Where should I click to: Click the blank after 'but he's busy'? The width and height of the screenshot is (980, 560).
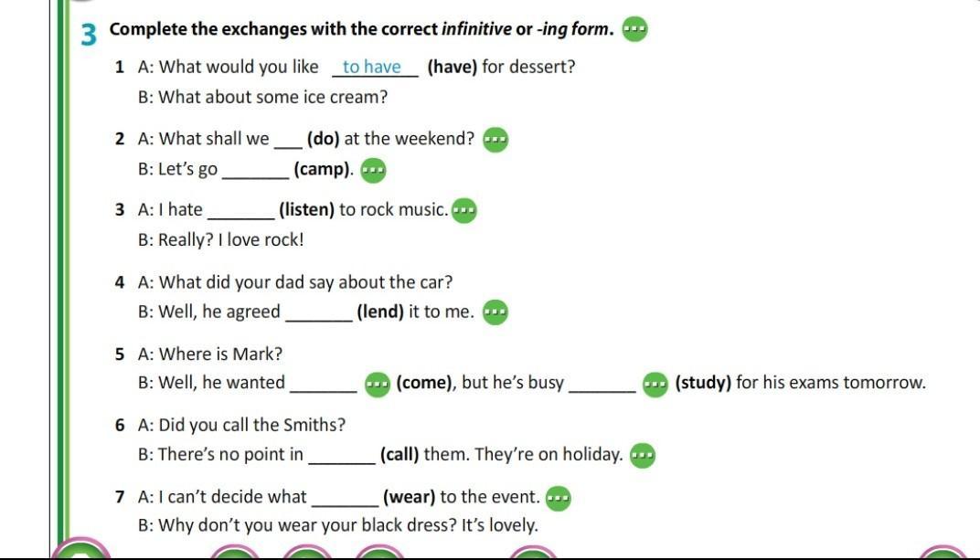(x=602, y=385)
